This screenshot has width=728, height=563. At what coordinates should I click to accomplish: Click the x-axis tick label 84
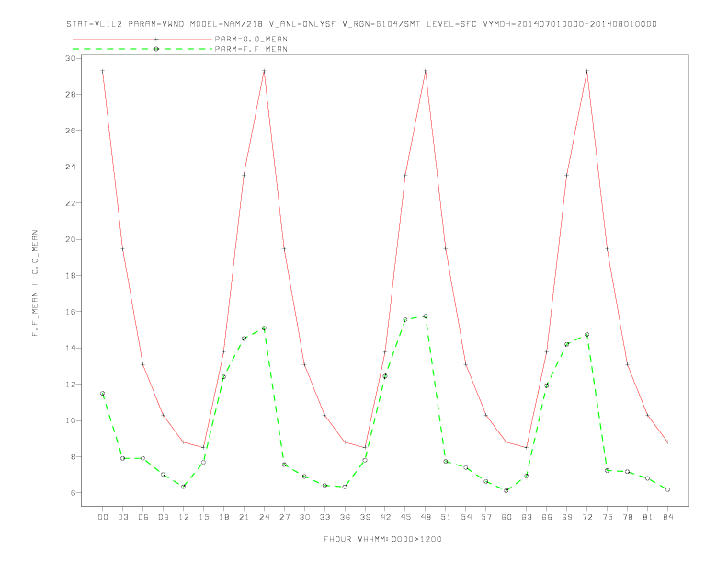(x=667, y=517)
